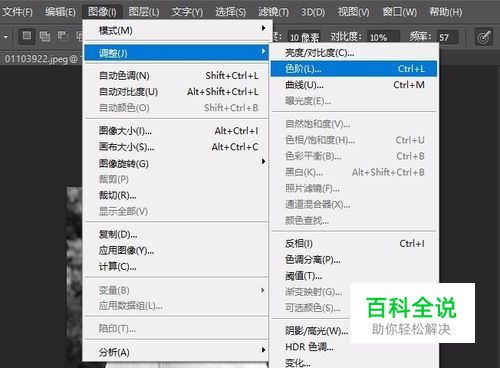Open the 窗口(W) menu
Image resolution: width=500 pixels, height=368 pixels.
tap(399, 12)
